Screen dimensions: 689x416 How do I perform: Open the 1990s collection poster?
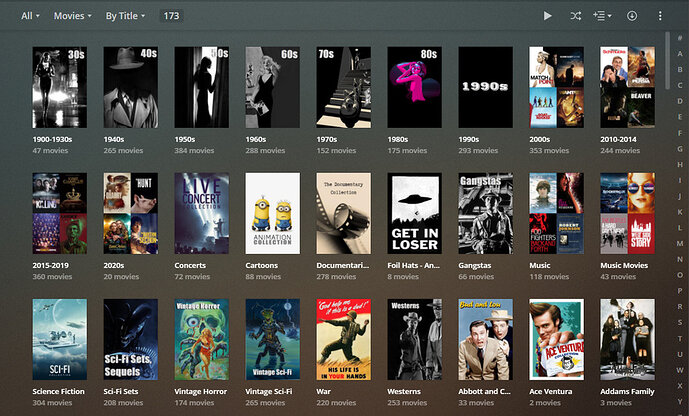coord(486,87)
